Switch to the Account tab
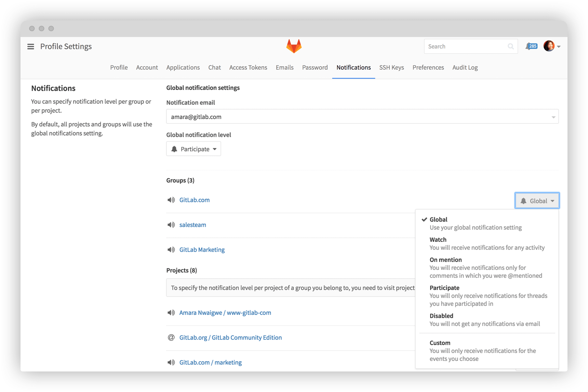This screenshot has width=588, height=392. pos(147,67)
